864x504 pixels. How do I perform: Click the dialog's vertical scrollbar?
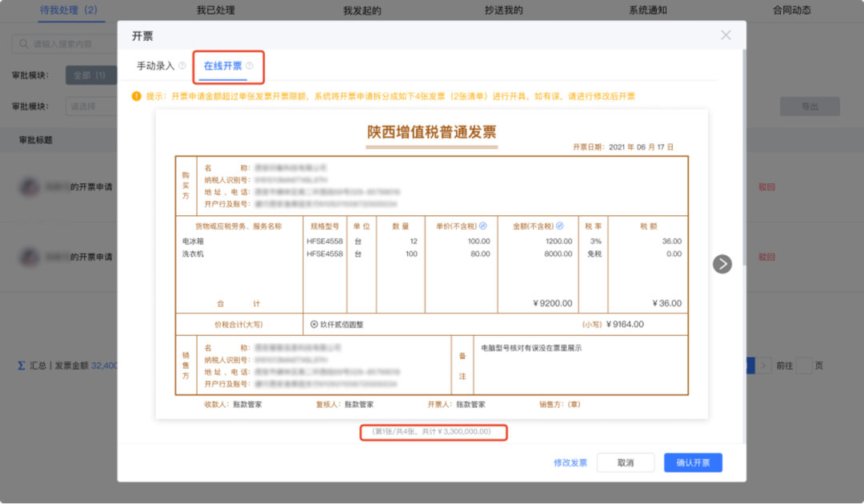(745, 240)
